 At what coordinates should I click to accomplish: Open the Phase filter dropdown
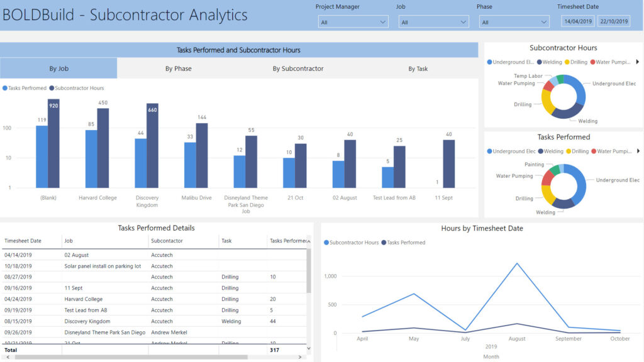point(514,22)
